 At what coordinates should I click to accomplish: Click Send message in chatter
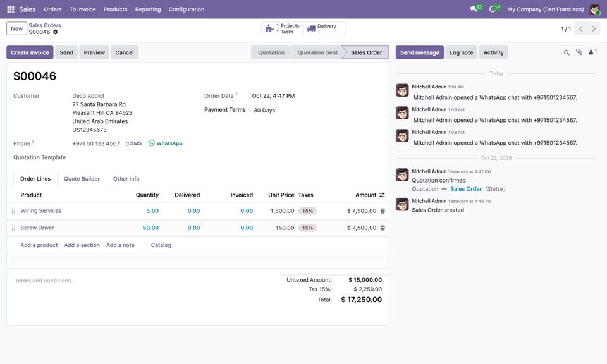(420, 52)
